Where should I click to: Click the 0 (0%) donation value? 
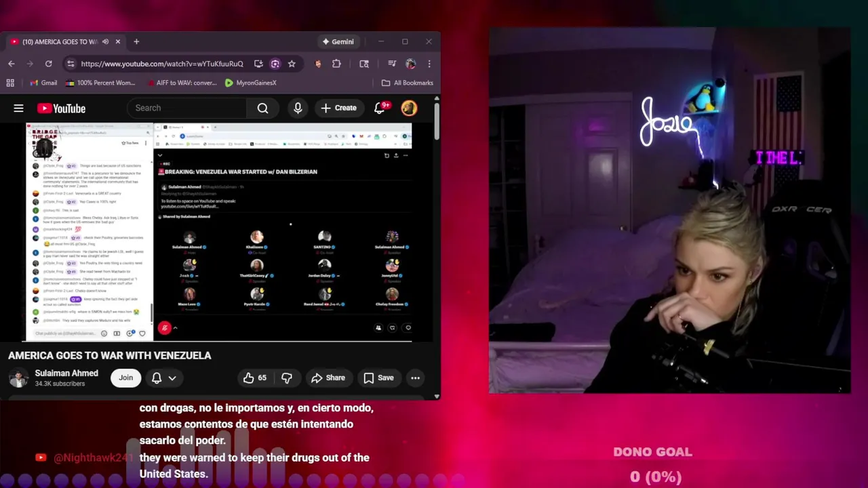pyautogui.click(x=655, y=477)
